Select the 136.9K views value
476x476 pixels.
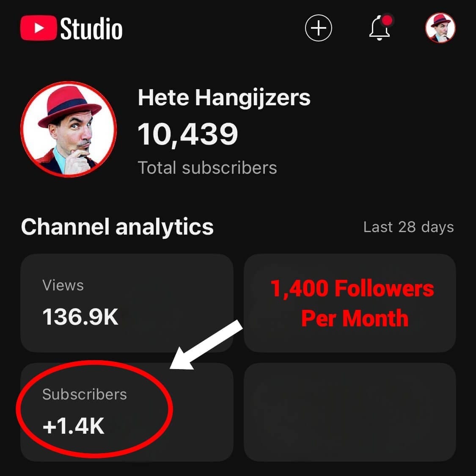click(80, 317)
